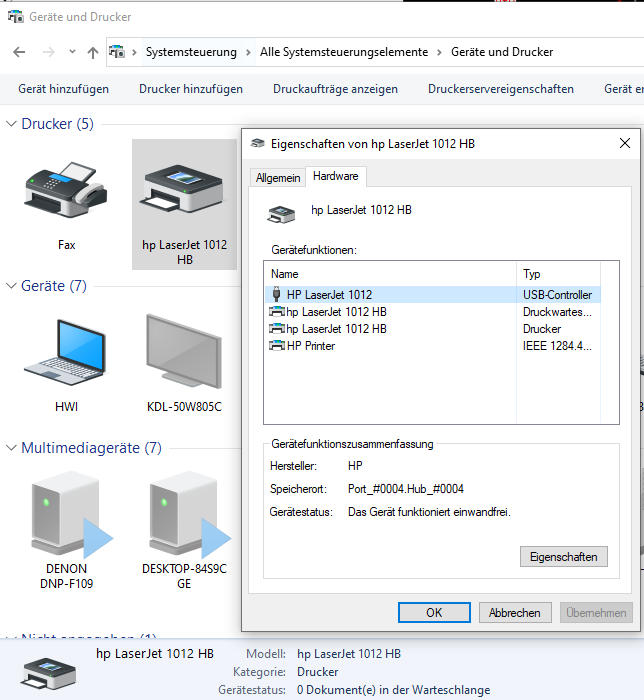The height and width of the screenshot is (700, 644).
Task: Select the Fax printer icon
Action: click(66, 192)
